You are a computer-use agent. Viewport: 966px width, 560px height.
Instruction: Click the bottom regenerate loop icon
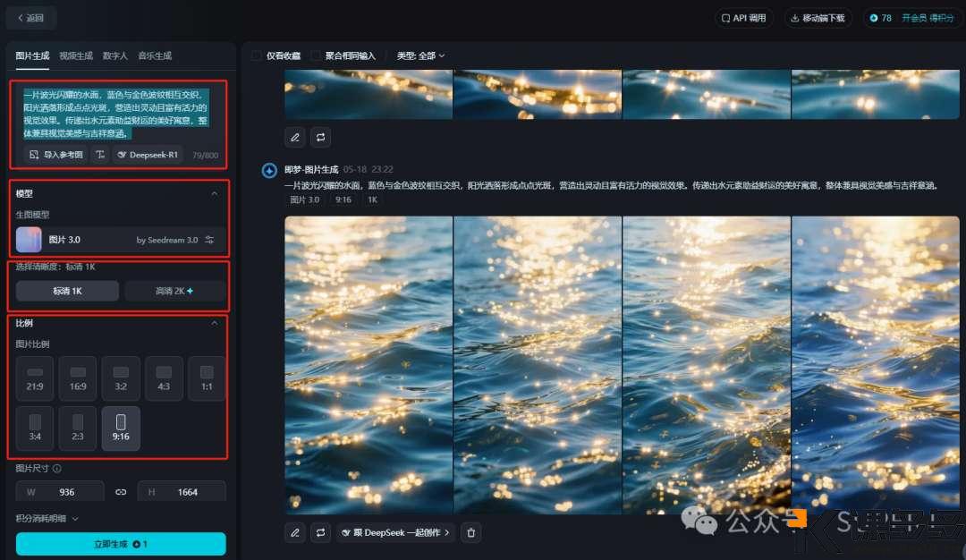click(320, 532)
